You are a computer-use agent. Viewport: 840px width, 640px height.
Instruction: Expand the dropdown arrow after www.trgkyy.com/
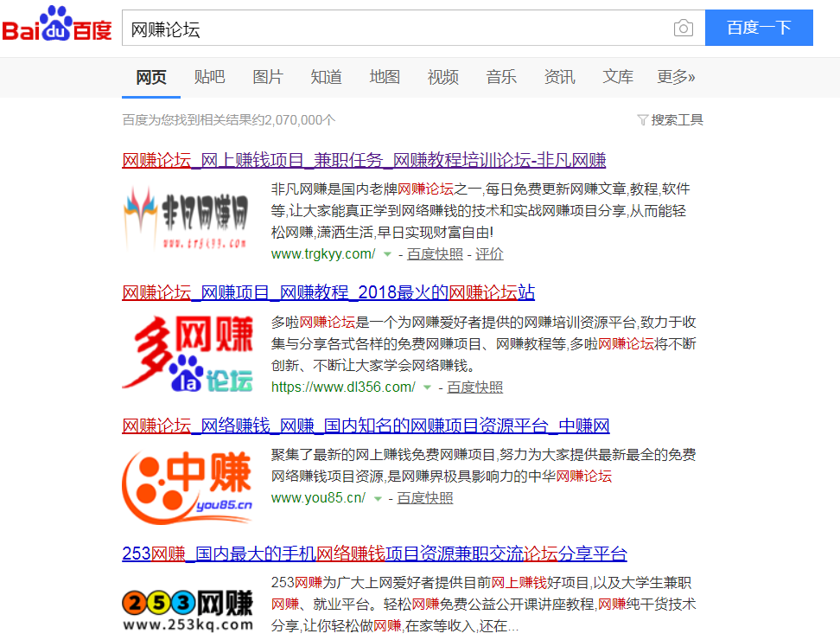[x=387, y=254]
